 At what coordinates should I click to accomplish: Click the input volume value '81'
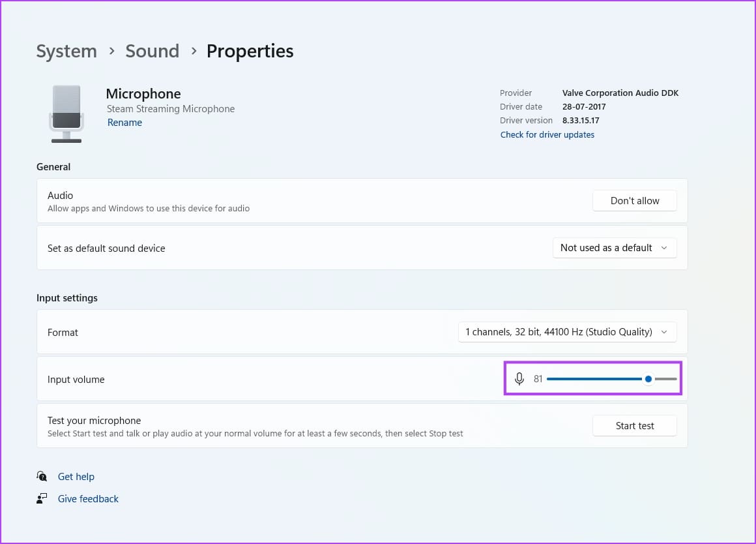click(538, 379)
